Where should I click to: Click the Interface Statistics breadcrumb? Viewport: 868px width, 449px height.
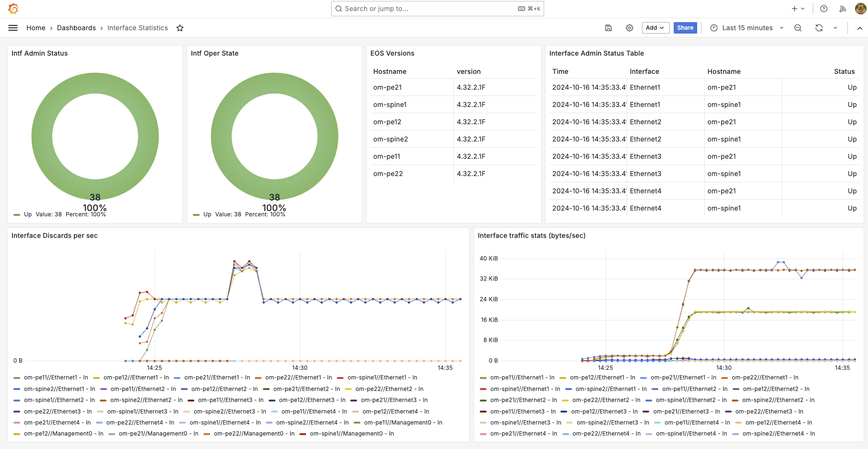tap(138, 28)
